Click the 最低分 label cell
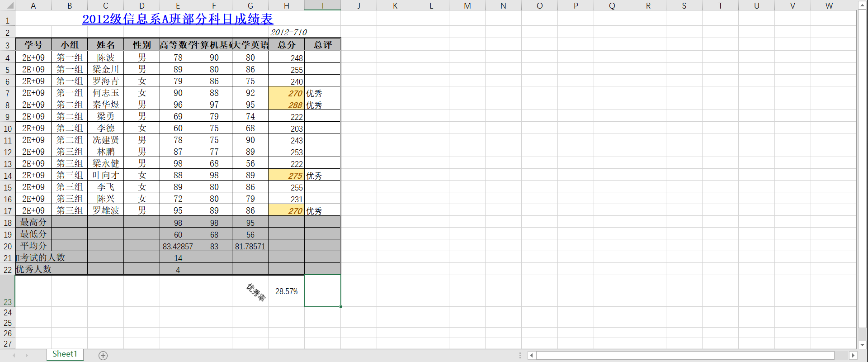This screenshot has height=362, width=868. click(x=33, y=234)
